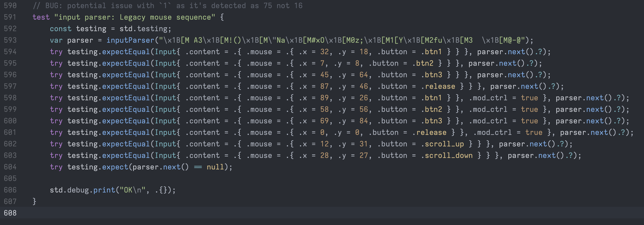The height and width of the screenshot is (225, 644).
Task: Click ".release" on line 601
Action: point(429,133)
